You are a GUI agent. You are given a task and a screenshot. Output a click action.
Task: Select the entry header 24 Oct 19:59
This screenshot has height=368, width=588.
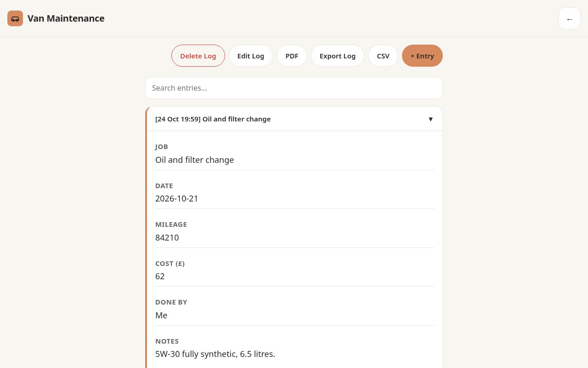pos(294,119)
